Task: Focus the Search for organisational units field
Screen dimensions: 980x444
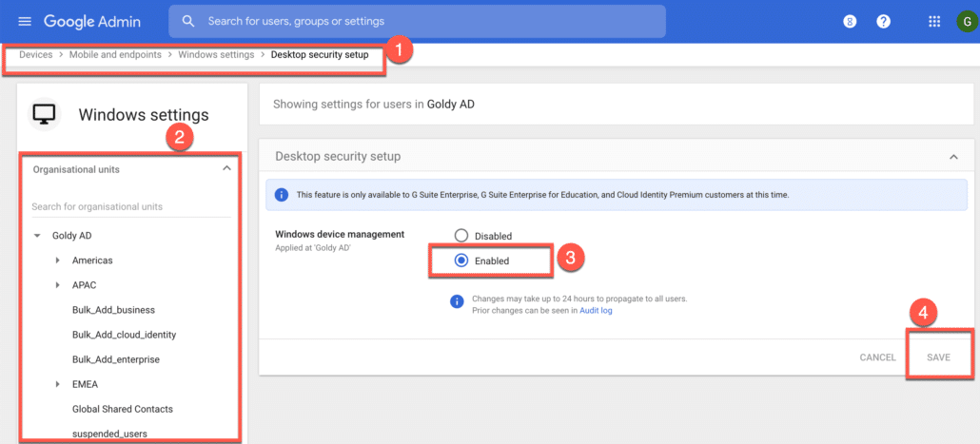Action: point(131,206)
